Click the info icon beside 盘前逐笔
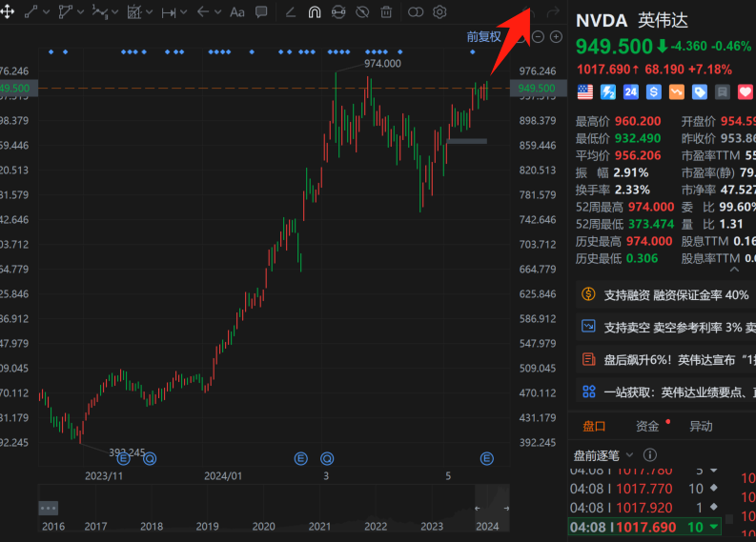Viewport: 756px width, 542px height. pos(650,454)
